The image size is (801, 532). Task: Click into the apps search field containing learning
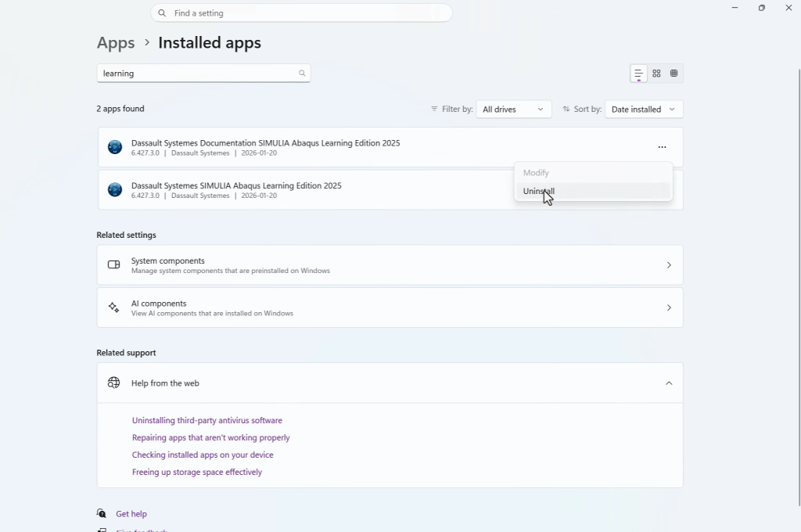point(203,73)
